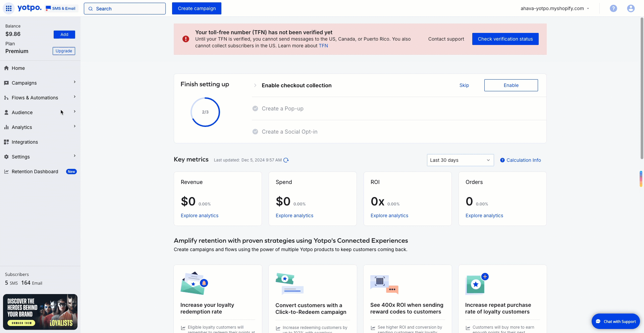Click the Settings gear icon
This screenshot has width=644, height=333.
click(x=6, y=157)
